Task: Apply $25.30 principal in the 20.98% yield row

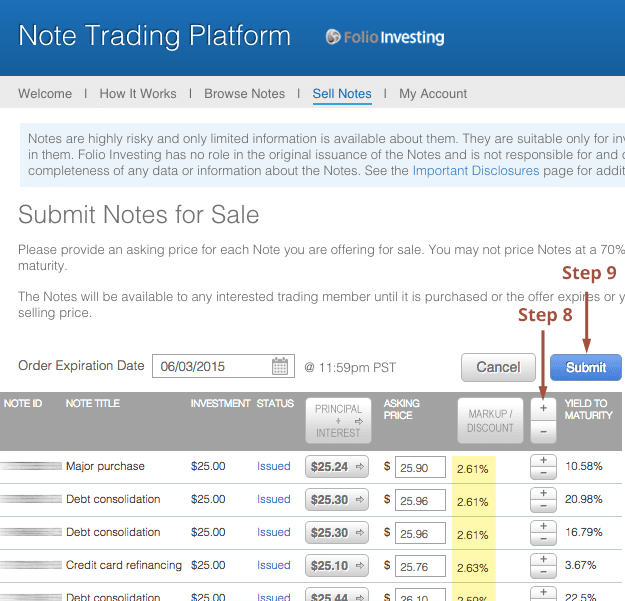Action: (337, 500)
